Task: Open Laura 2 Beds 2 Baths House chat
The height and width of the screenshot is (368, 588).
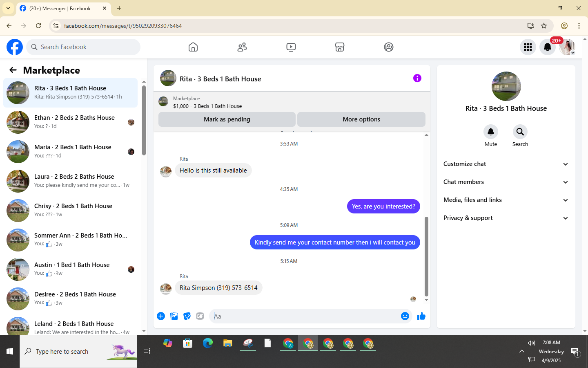Action: [x=71, y=181]
